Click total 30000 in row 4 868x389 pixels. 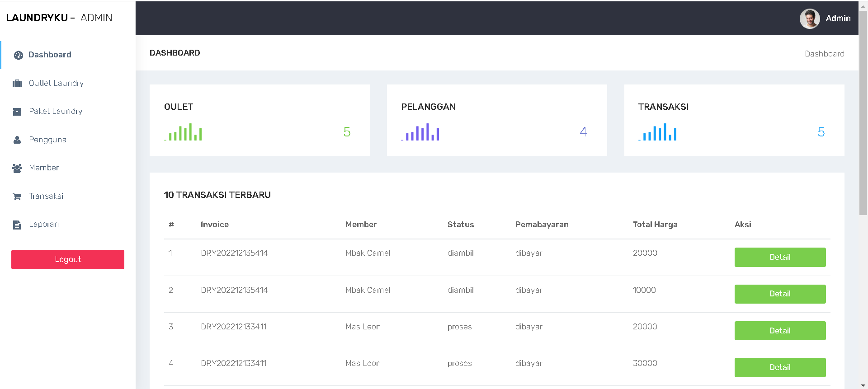point(645,363)
